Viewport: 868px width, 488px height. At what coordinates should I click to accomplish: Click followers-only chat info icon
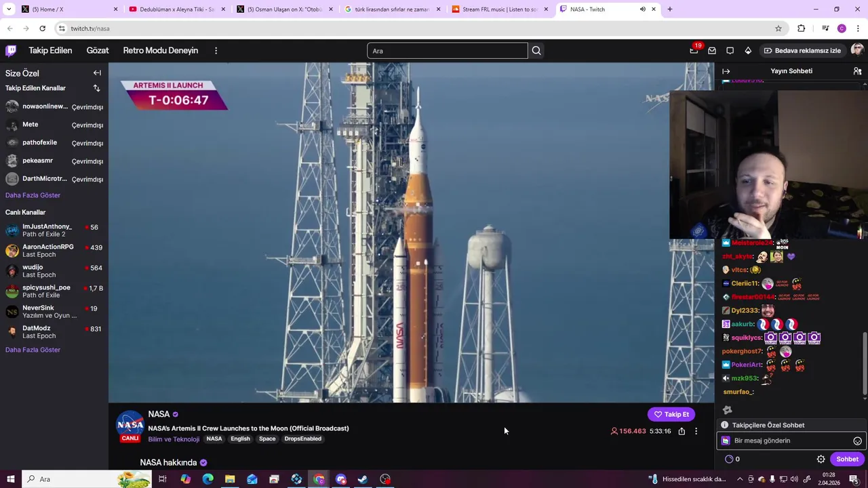pyautogui.click(x=724, y=425)
